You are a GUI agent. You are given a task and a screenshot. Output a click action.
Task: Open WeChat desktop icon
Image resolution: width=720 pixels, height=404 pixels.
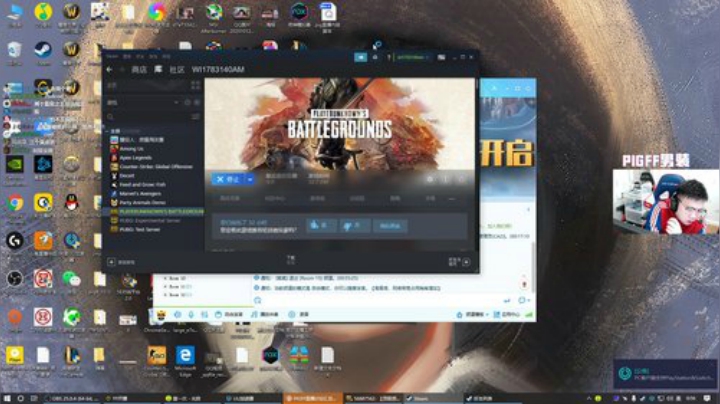(71, 279)
